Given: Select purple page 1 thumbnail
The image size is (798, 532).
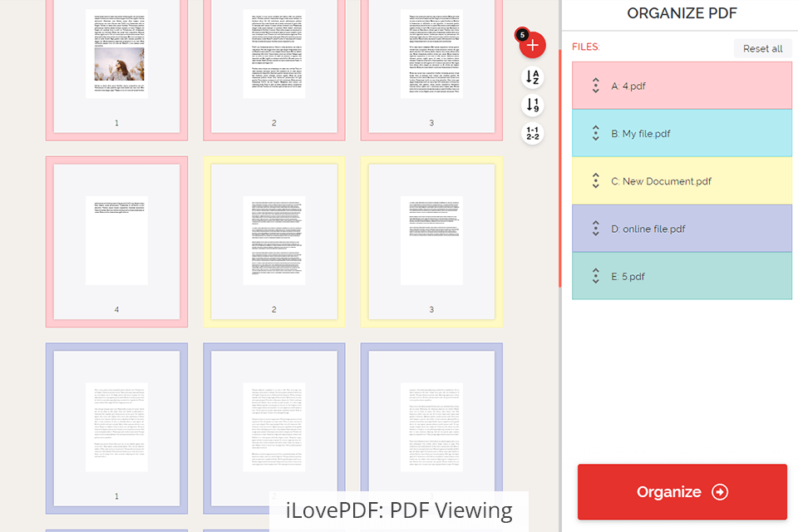Looking at the screenshot, I should pos(116,428).
